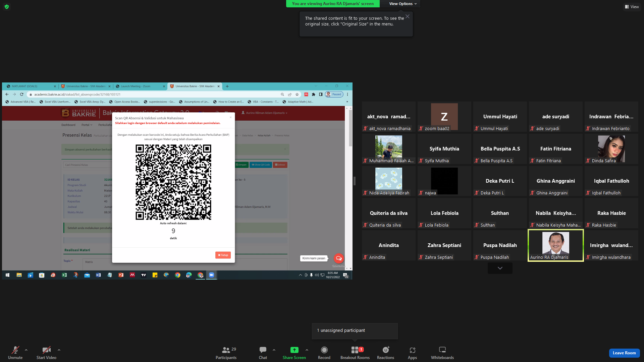Screen dimensions: 644x362
Task: Click the bookmark star in shared browser
Action: (297, 95)
